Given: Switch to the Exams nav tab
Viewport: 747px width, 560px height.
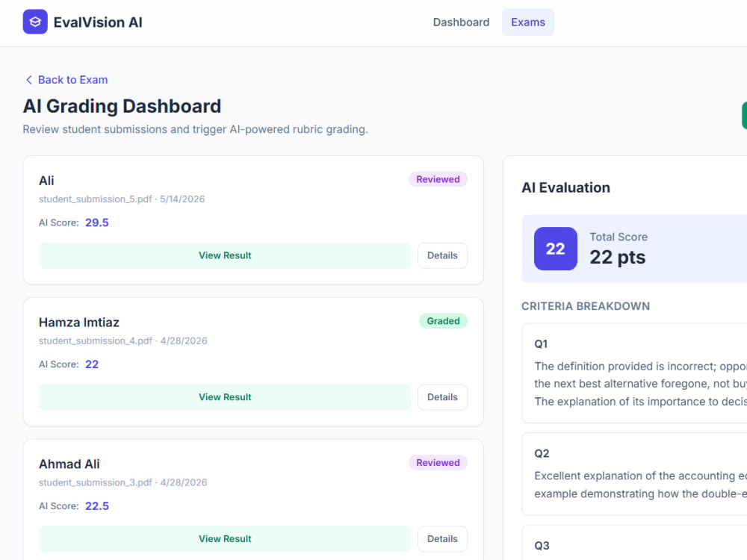Looking at the screenshot, I should pos(528,22).
